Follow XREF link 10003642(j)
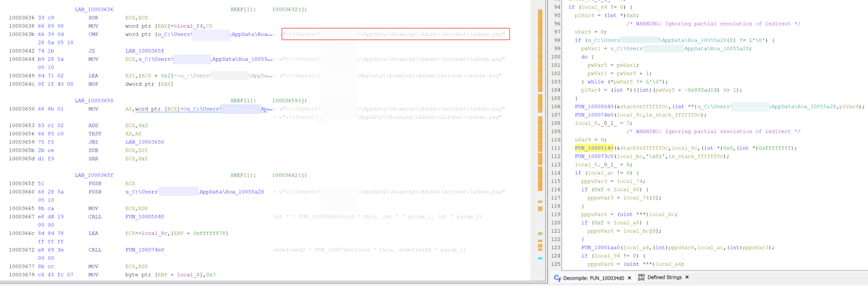868x286 pixels. coord(289,175)
